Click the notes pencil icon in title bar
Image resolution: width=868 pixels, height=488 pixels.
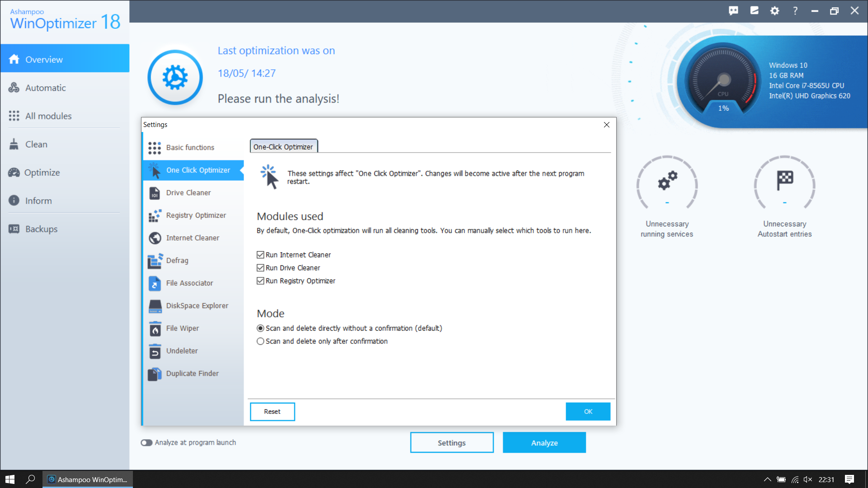click(x=754, y=11)
